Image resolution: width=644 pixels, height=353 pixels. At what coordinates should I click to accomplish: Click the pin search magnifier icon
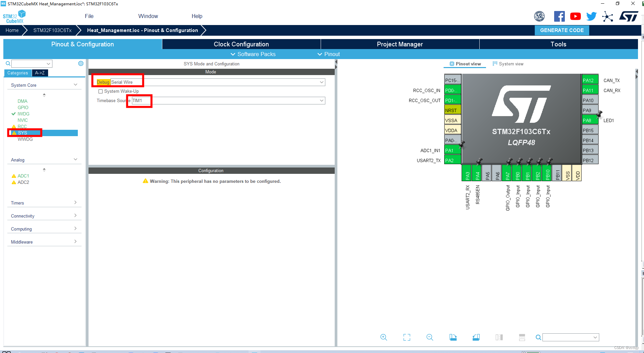(538, 337)
